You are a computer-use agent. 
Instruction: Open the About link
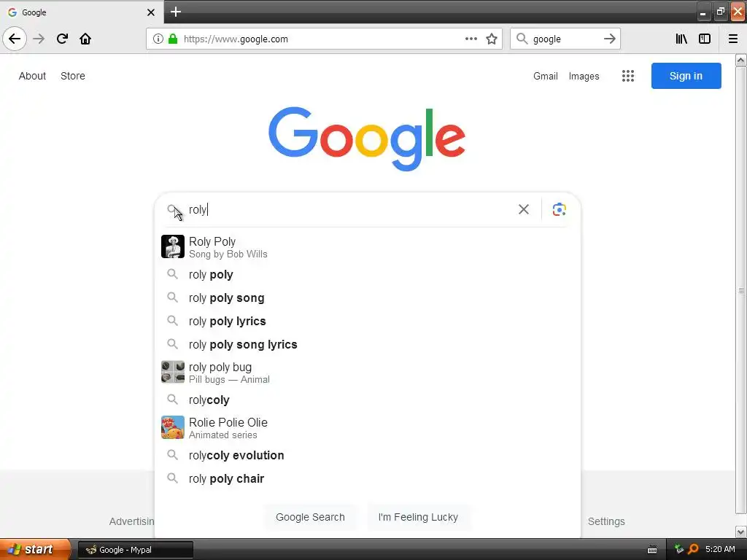pos(32,76)
